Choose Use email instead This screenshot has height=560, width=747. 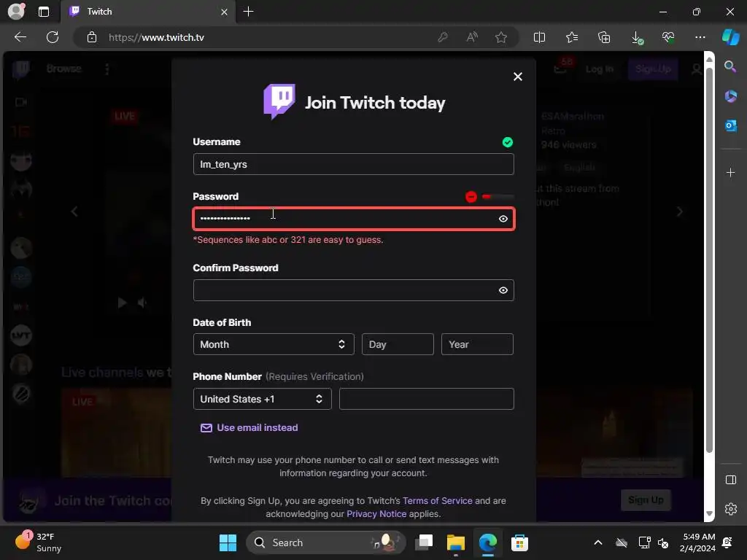249,427
